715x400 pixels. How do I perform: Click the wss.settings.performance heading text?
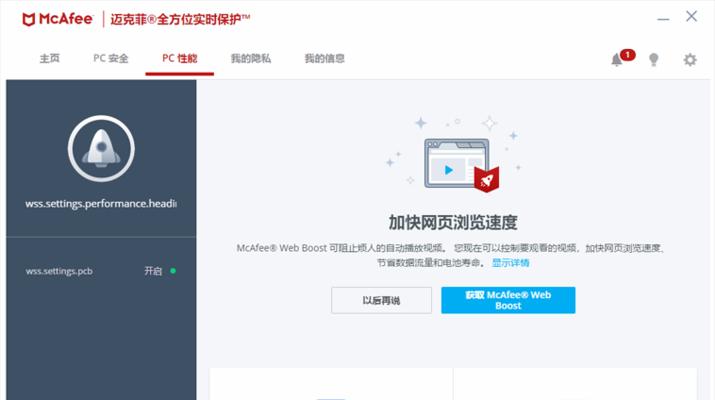coord(101,203)
